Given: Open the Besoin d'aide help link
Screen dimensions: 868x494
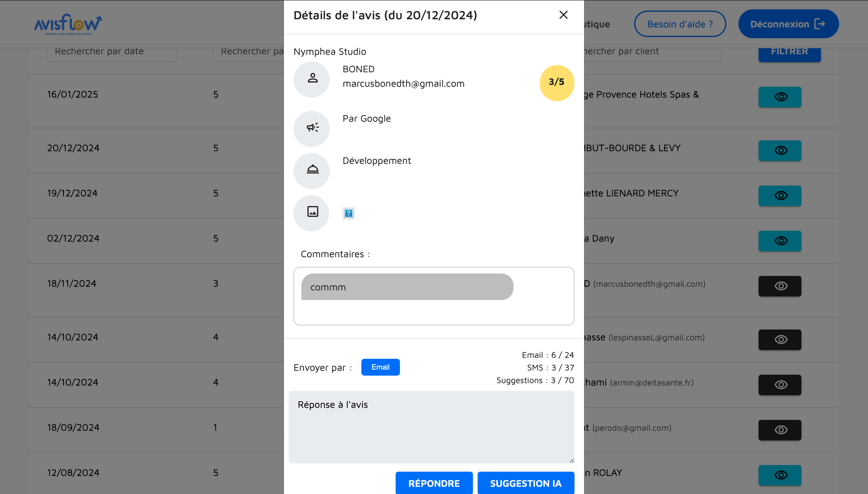Looking at the screenshot, I should 680,24.
